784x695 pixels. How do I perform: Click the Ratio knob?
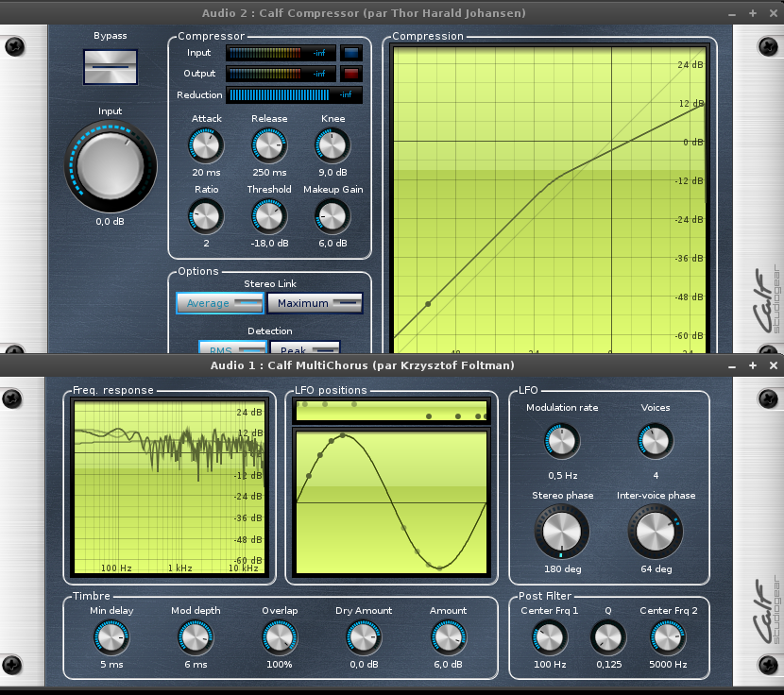pos(206,216)
